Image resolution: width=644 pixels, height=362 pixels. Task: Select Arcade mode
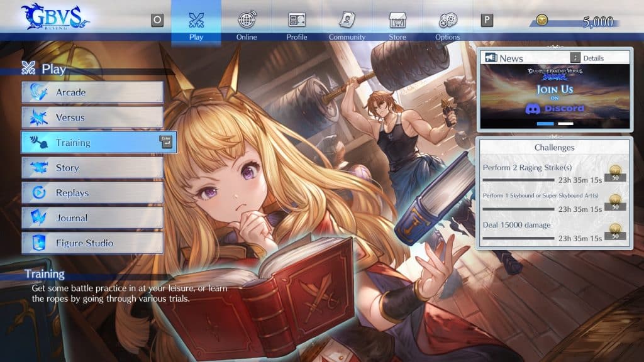point(93,92)
